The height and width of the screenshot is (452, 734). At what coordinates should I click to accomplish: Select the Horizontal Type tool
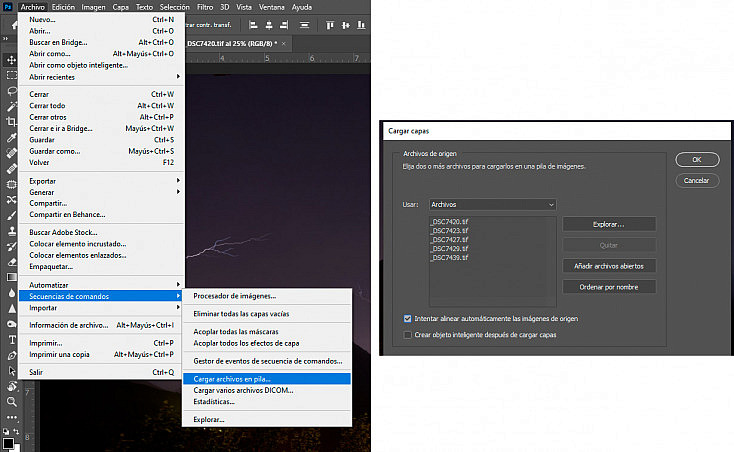pyautogui.click(x=11, y=340)
